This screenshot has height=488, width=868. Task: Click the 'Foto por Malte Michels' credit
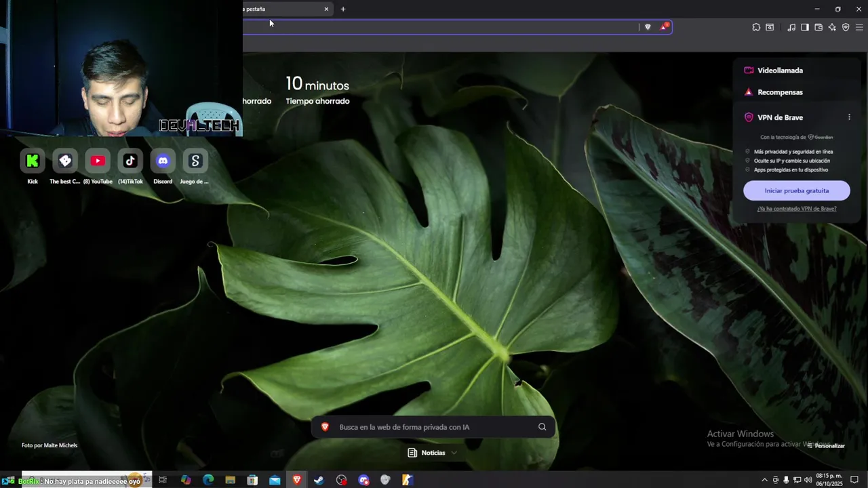(50, 445)
